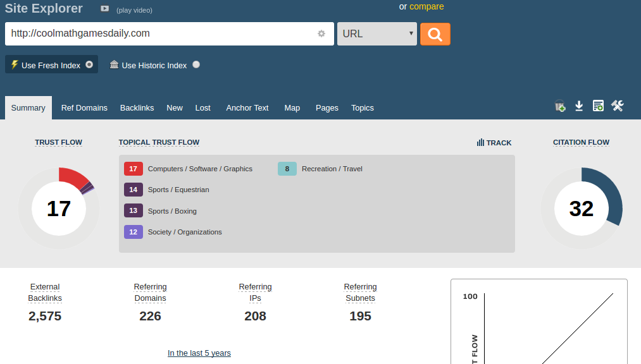
Task: Open the gear settings in the URL field
Action: [x=321, y=33]
